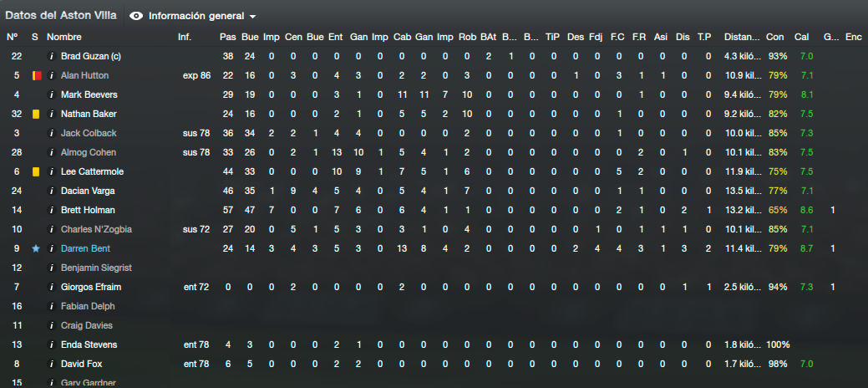Click Lee Cattermole's yellow card icon

[x=35, y=171]
